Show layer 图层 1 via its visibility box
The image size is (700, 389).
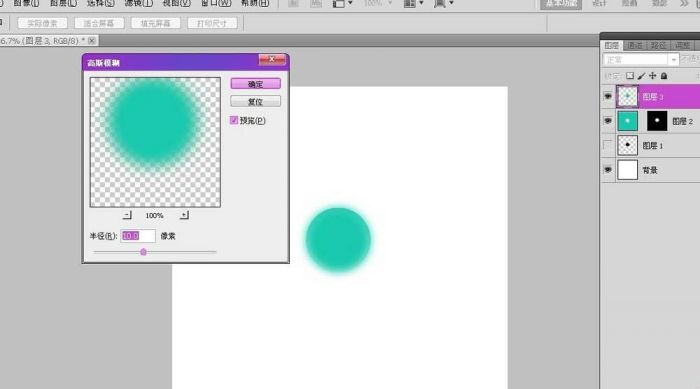click(x=608, y=146)
